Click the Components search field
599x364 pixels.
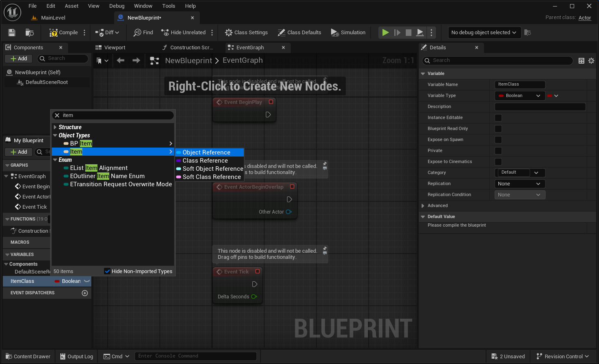(x=63, y=59)
